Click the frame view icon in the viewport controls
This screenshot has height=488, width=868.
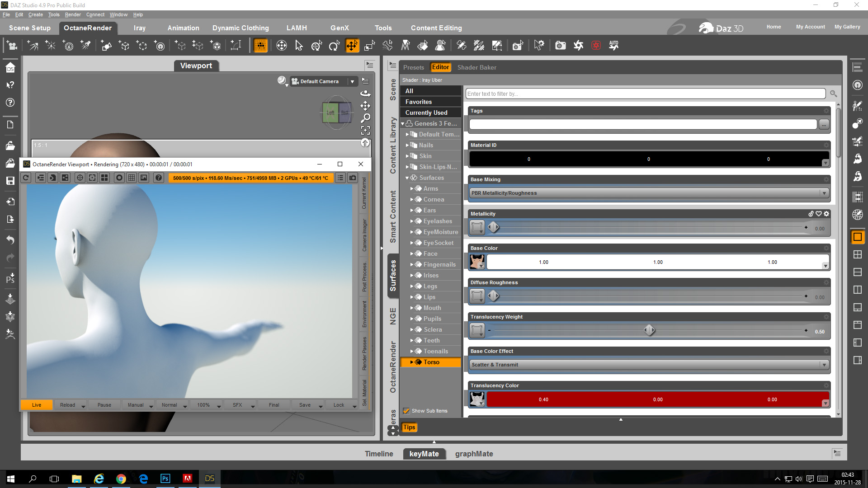[365, 131]
